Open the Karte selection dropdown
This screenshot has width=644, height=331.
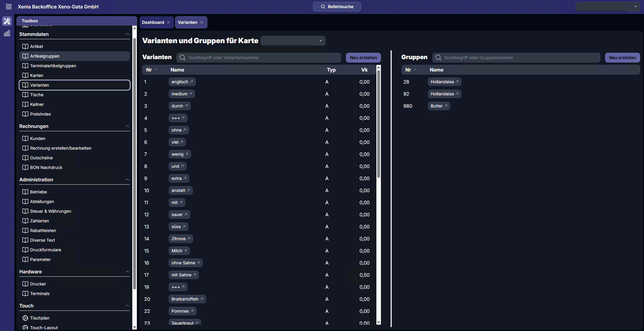pyautogui.click(x=320, y=41)
